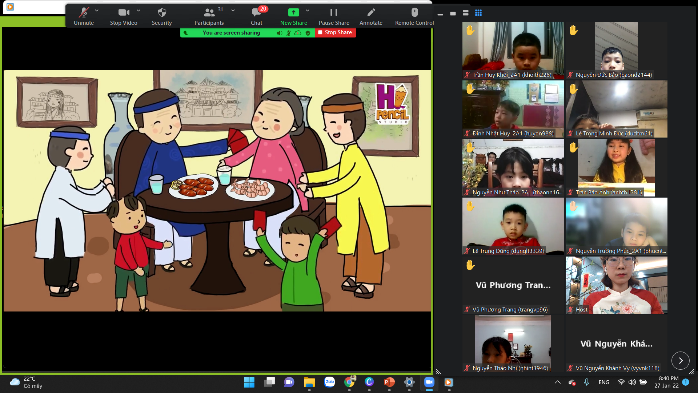
Task: Open weather widget on the taskbar
Action: [x=26, y=382]
